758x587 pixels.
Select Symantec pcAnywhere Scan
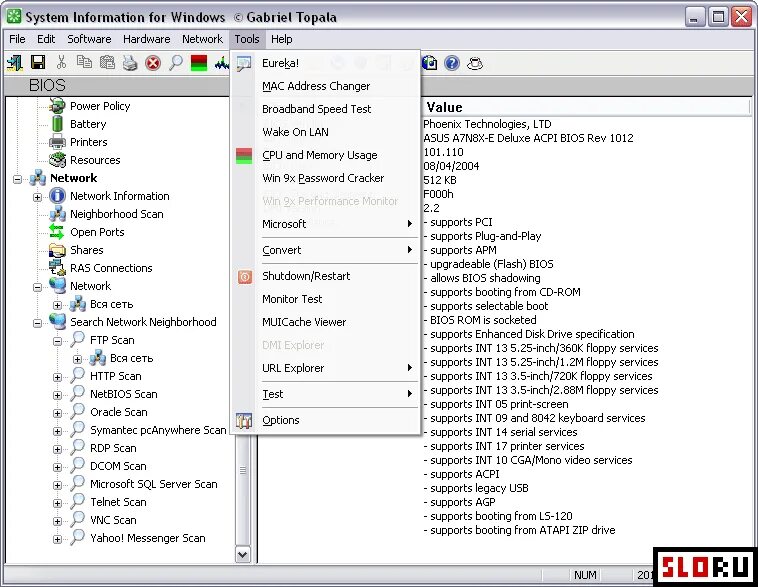pos(158,430)
